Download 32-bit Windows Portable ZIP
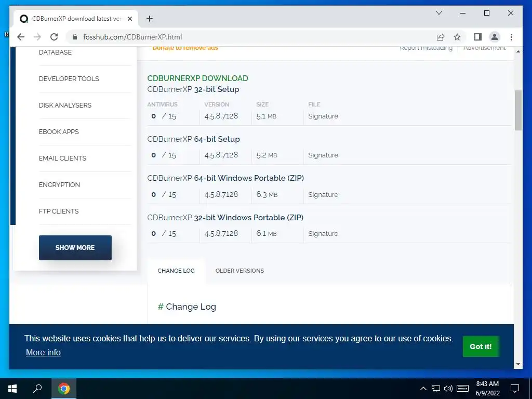This screenshot has width=532, height=399. pos(225,218)
